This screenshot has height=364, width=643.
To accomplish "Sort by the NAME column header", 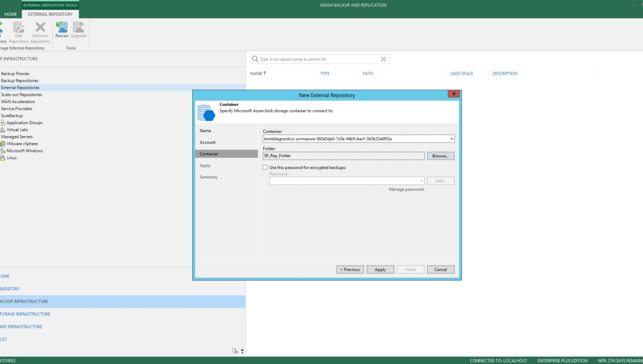I will pos(256,74).
